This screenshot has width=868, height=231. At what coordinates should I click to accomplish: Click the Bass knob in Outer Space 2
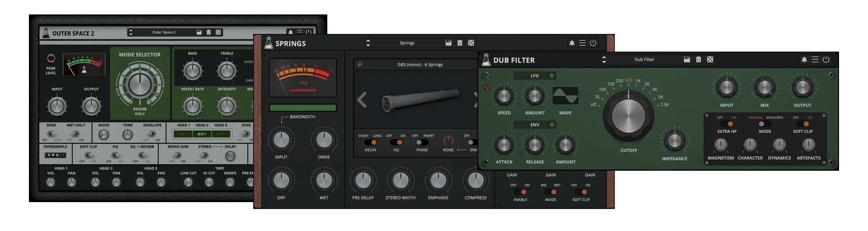192,71
